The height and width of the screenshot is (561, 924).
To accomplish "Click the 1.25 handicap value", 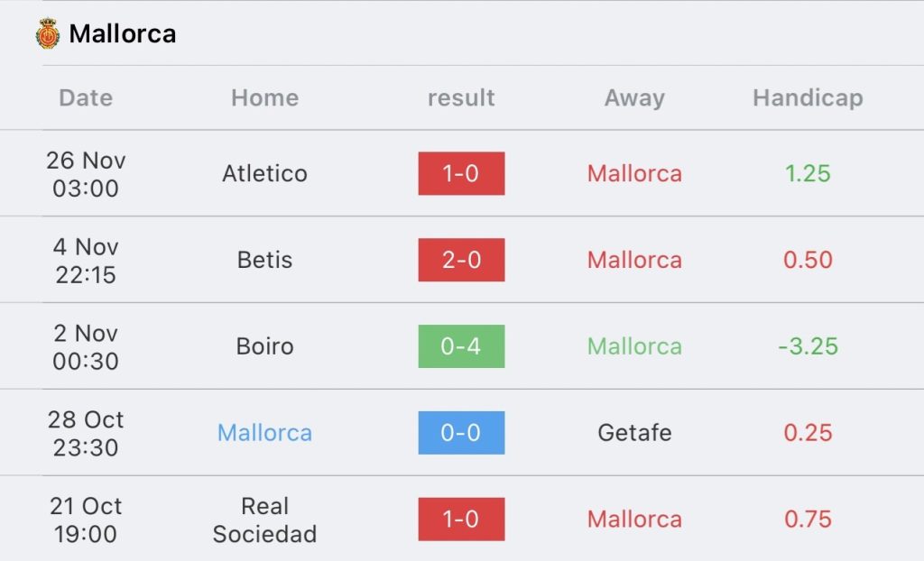I will click(x=808, y=173).
